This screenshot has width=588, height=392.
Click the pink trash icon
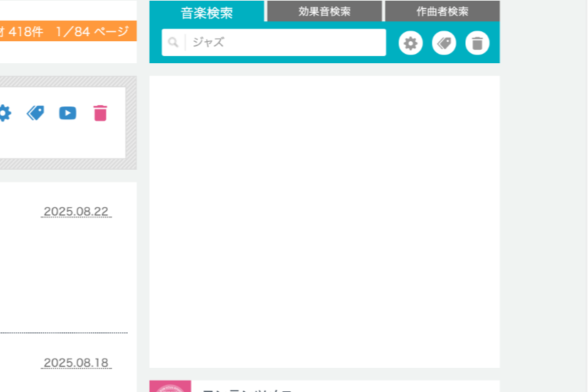pos(100,113)
